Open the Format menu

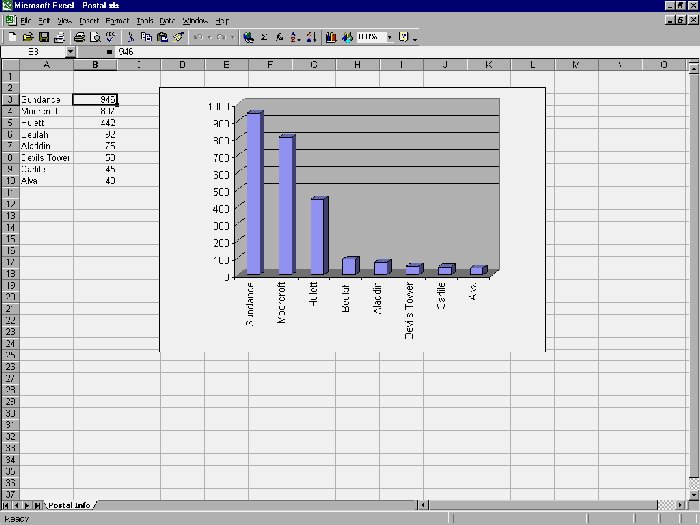[x=117, y=20]
